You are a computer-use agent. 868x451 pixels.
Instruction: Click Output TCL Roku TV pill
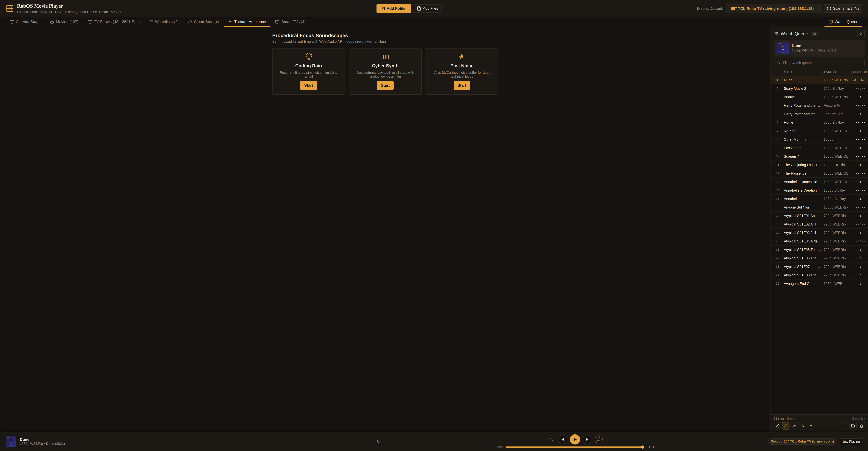click(802, 441)
